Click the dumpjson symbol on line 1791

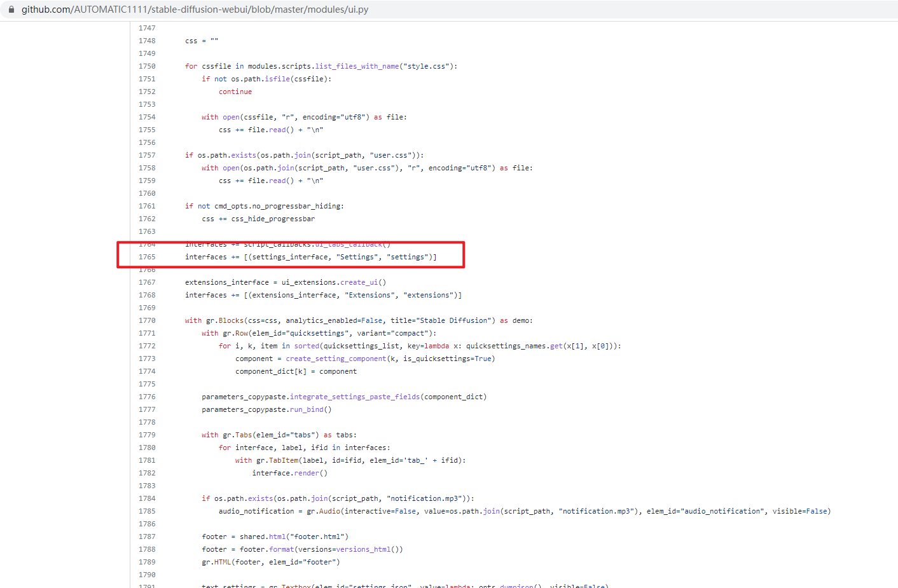click(x=518, y=585)
